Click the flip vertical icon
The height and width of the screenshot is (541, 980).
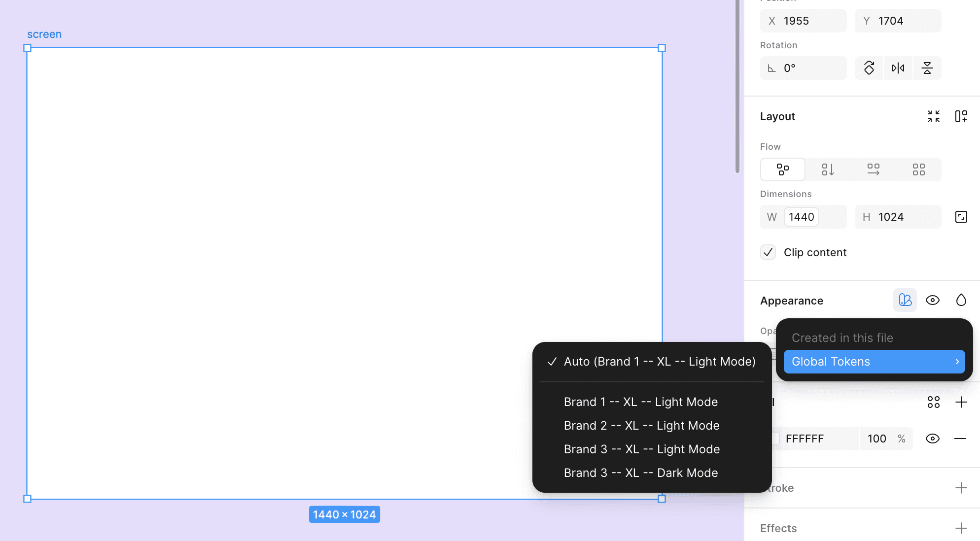927,68
